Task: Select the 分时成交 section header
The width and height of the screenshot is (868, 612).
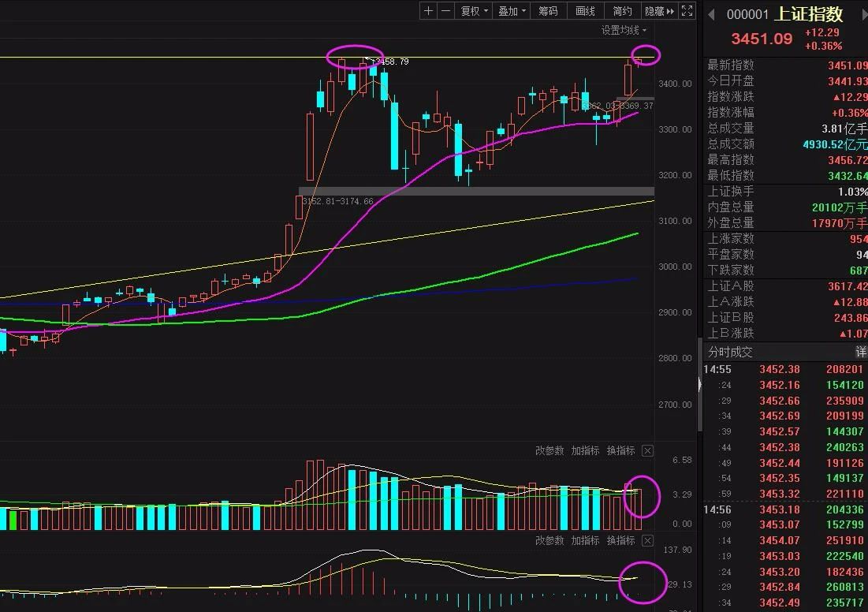Action: pyautogui.click(x=730, y=353)
